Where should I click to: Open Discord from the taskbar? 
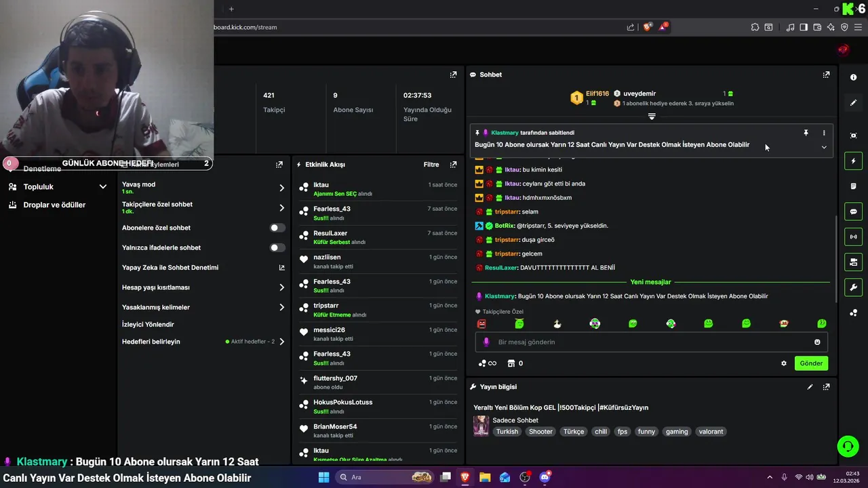545,477
